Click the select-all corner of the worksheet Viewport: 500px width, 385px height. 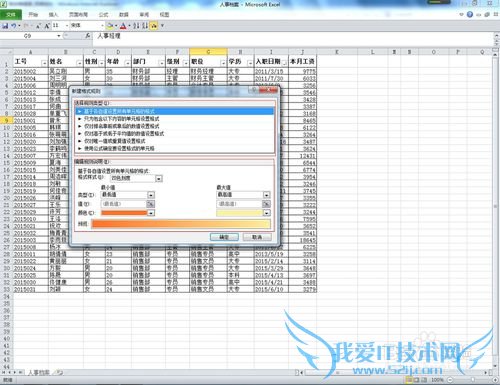point(7,52)
